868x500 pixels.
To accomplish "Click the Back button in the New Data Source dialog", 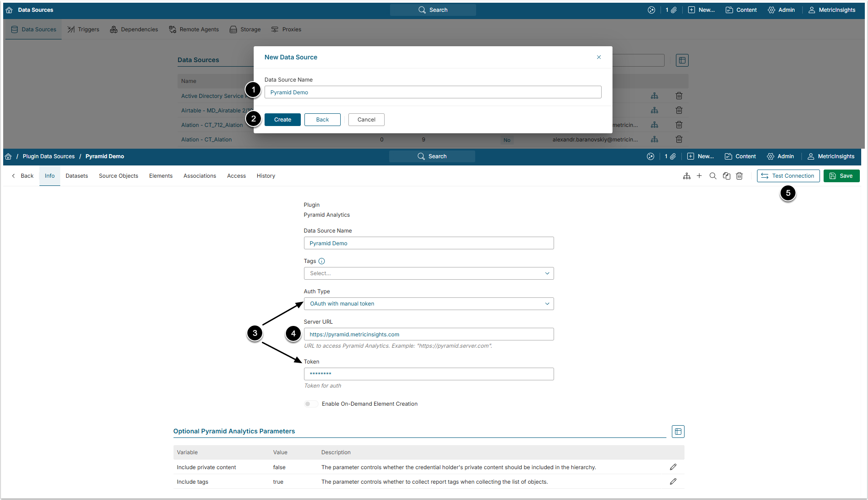I will pyautogui.click(x=323, y=120).
